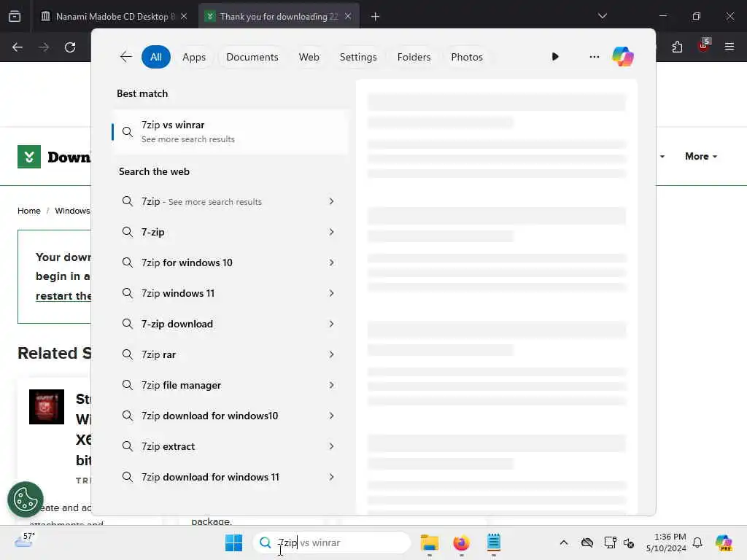The image size is (747, 560).
Task: Click the cloud sync-off tray icon
Action: [587, 542]
